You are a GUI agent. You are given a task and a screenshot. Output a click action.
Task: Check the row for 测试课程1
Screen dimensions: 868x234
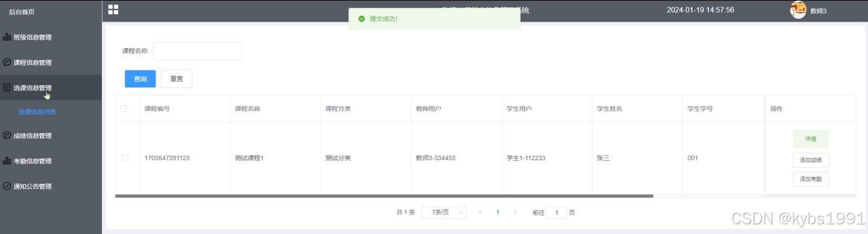click(x=125, y=158)
